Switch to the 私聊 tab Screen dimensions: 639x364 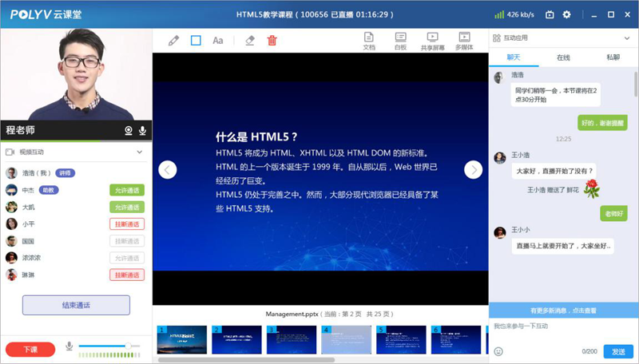click(x=613, y=57)
